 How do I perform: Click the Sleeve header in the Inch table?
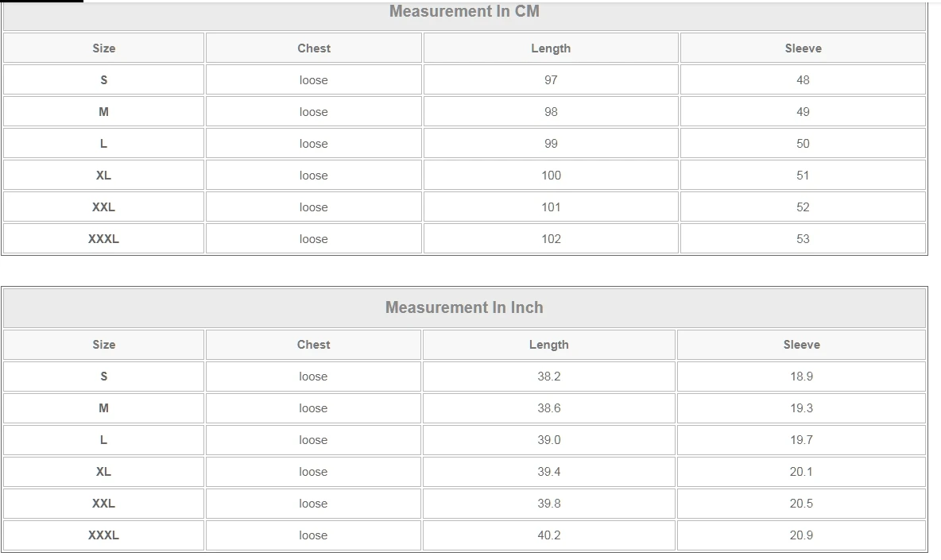(801, 345)
